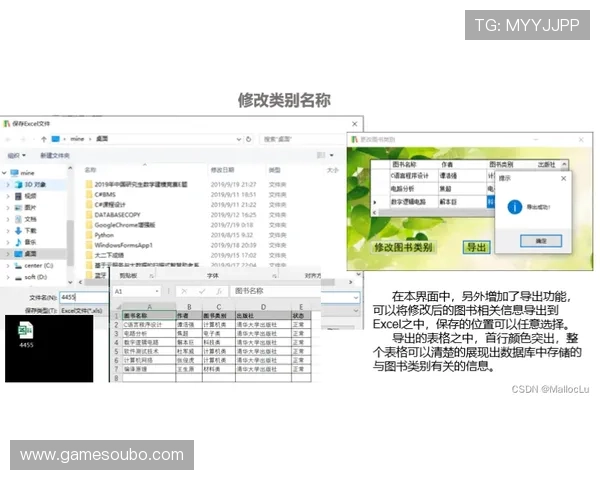Click 新建文件夹 button

click(x=55, y=155)
